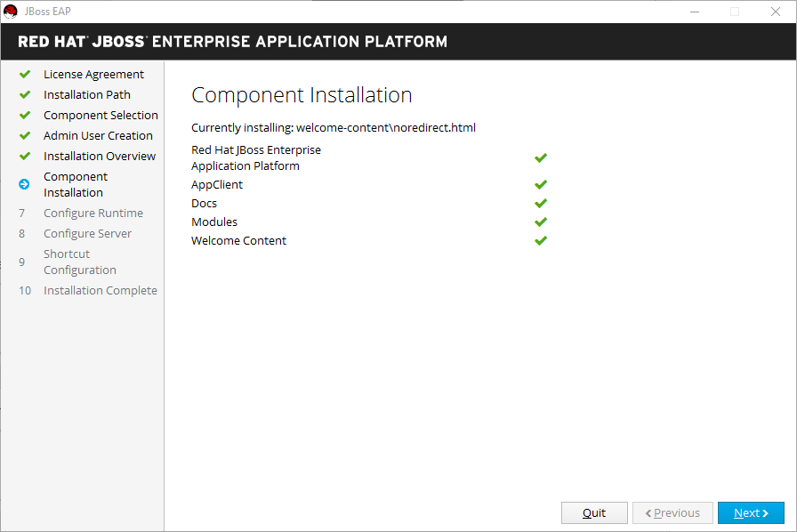Click the green checkmark beside License Agreement
The image size is (797, 532).
25,74
